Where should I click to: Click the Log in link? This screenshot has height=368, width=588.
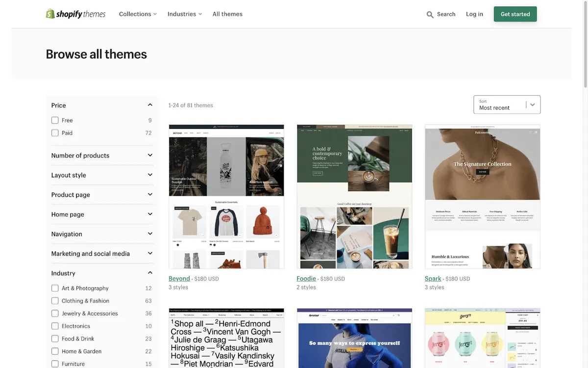(474, 14)
